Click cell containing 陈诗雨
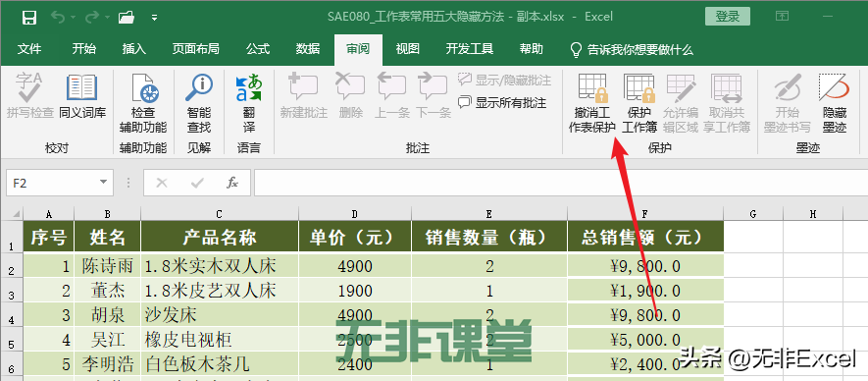The width and height of the screenshot is (868, 381). [107, 266]
